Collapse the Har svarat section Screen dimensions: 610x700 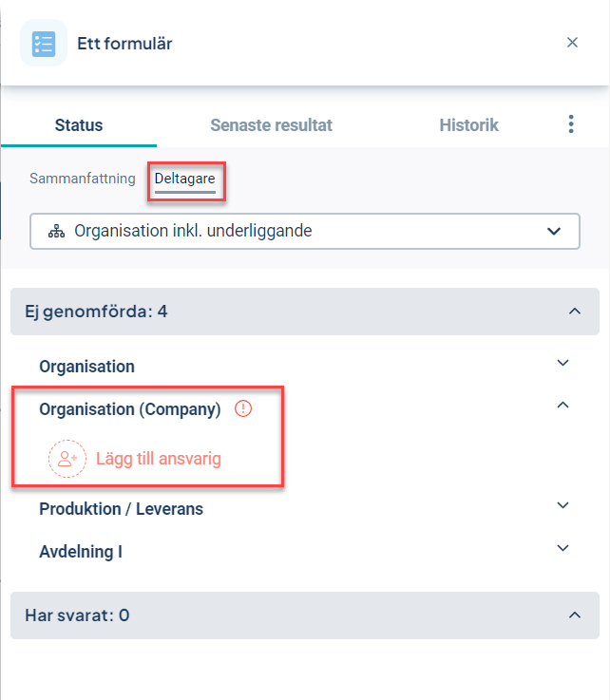575,615
